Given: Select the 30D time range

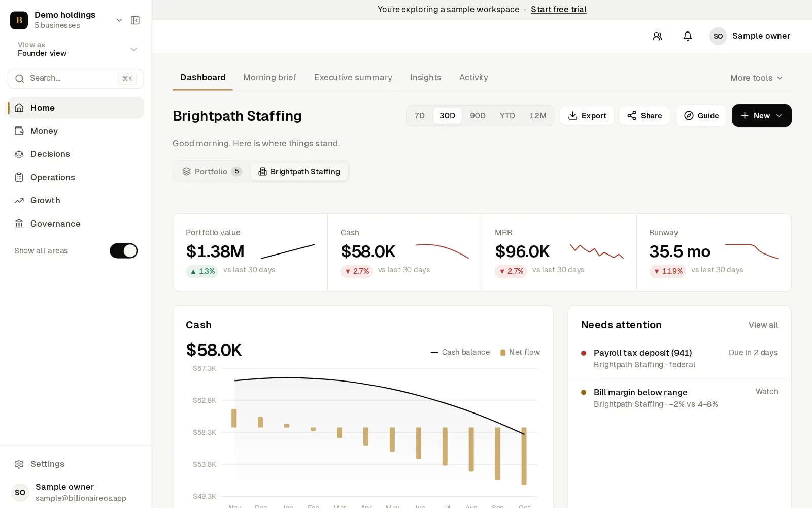Looking at the screenshot, I should [x=447, y=116].
